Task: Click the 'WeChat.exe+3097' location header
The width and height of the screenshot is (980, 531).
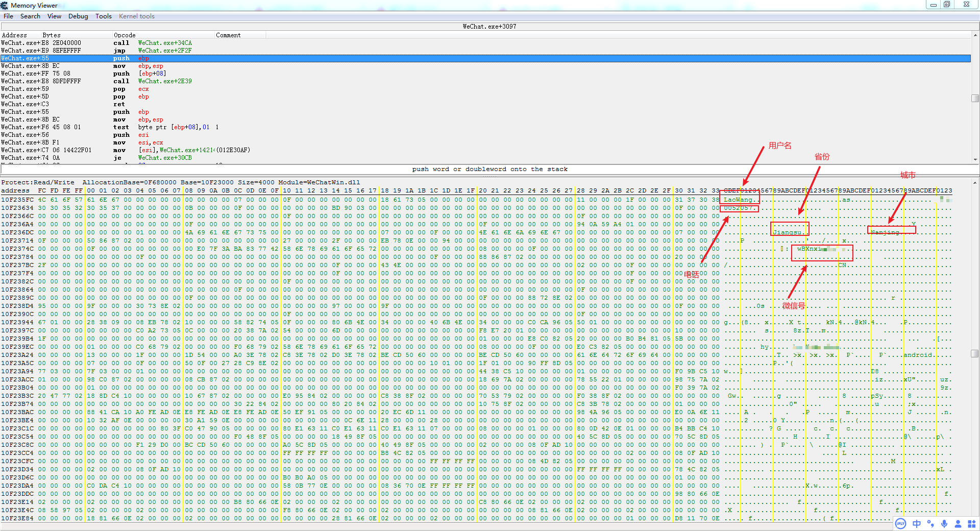Action: 489,27
